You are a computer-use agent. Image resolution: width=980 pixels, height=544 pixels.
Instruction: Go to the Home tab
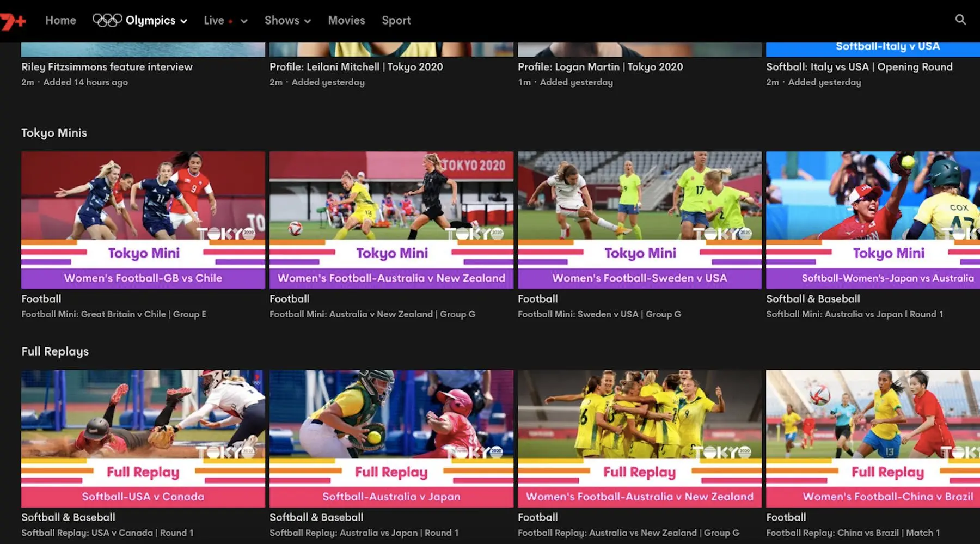(60, 20)
